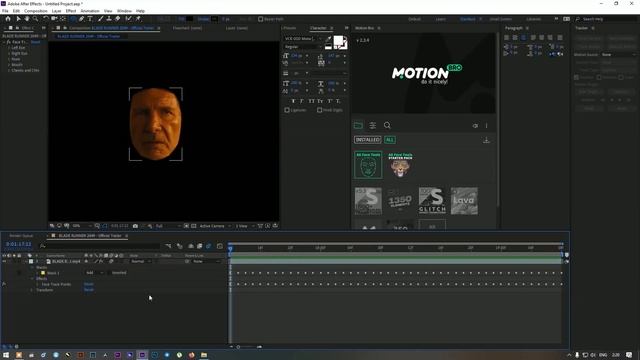
Task: Open the Animation menu
Action: point(90,11)
